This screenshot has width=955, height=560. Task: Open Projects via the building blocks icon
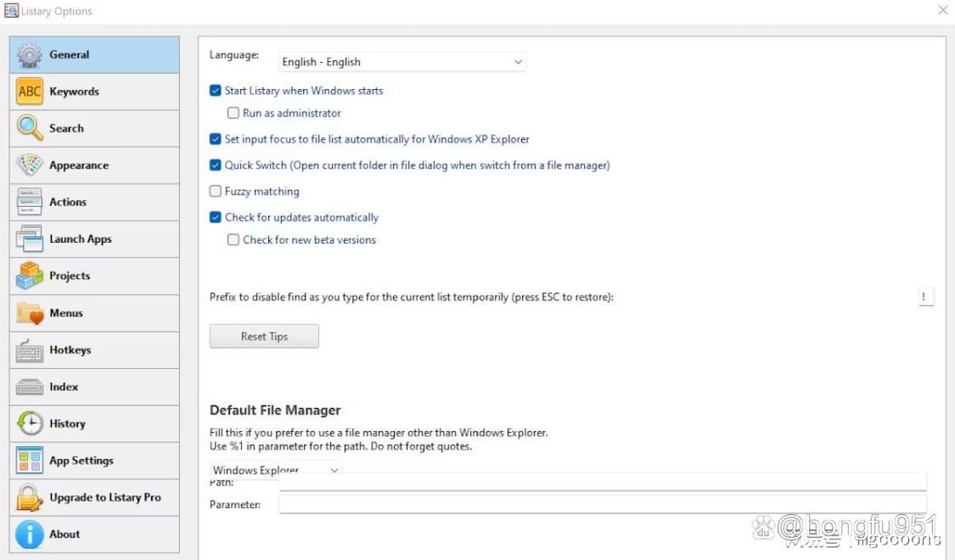tap(29, 276)
